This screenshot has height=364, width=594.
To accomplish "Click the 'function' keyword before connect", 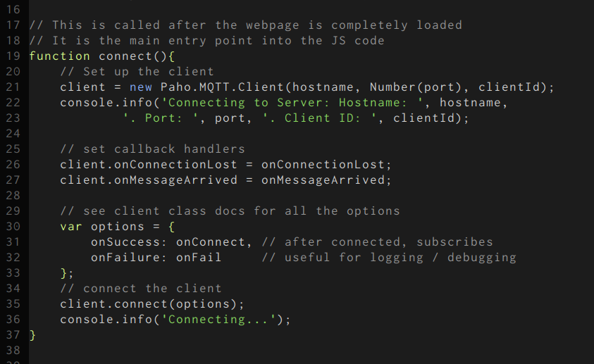I will coord(59,56).
